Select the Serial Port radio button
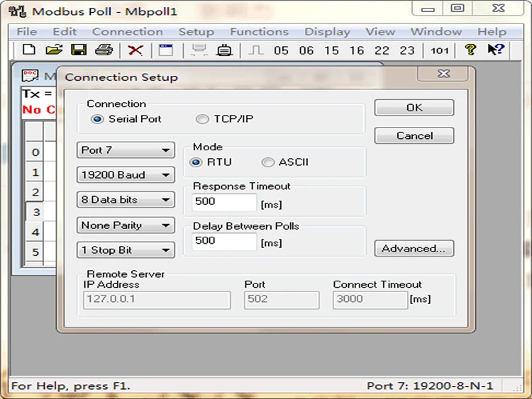The image size is (532, 399). [97, 119]
